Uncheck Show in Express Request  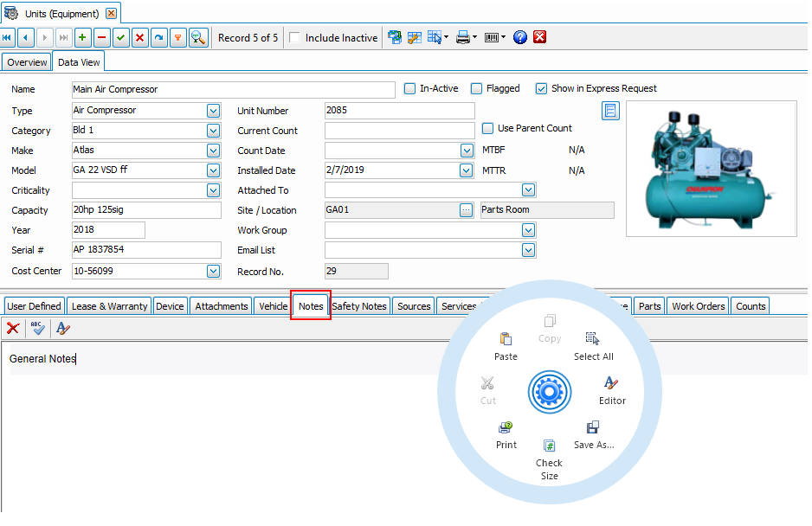tap(541, 88)
